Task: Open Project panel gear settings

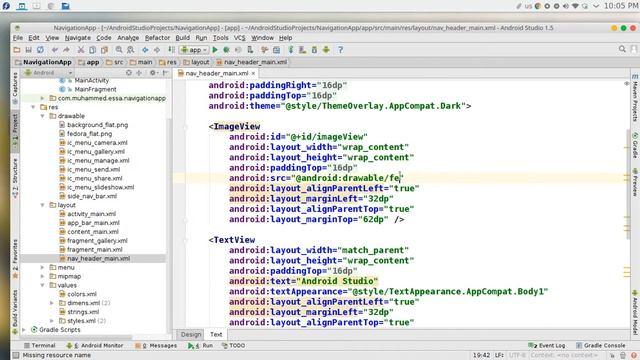Action: point(153,73)
